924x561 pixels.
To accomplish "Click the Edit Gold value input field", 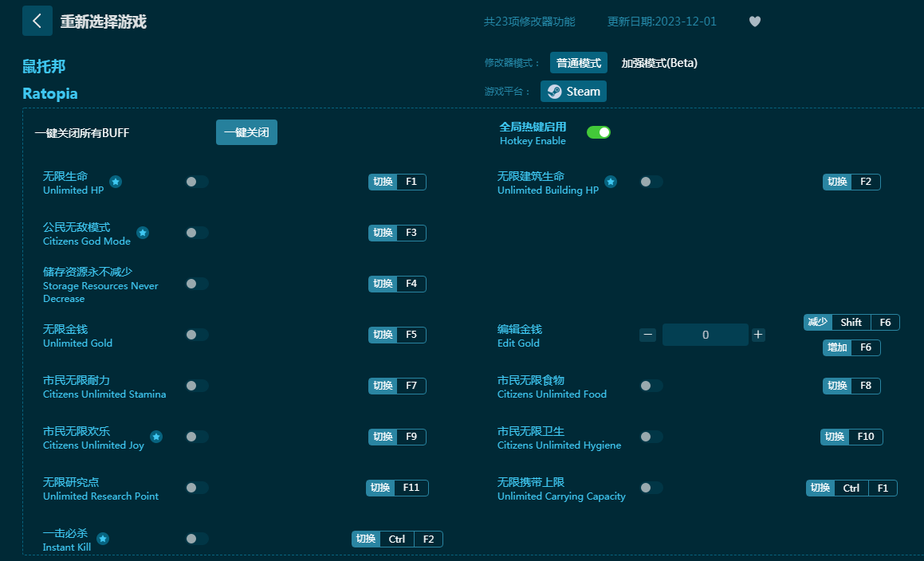I will (x=705, y=335).
